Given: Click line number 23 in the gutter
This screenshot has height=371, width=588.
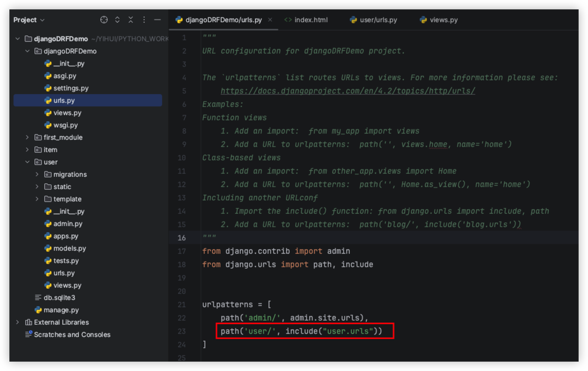Looking at the screenshot, I should [181, 331].
